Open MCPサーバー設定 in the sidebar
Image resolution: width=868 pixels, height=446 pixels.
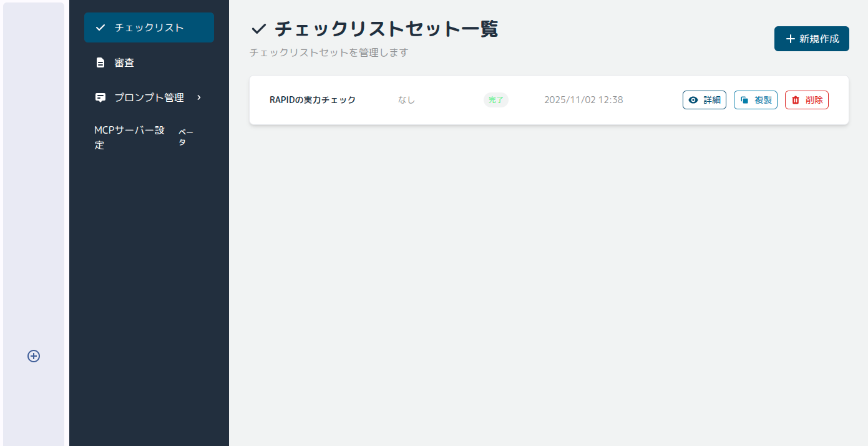[x=129, y=137]
